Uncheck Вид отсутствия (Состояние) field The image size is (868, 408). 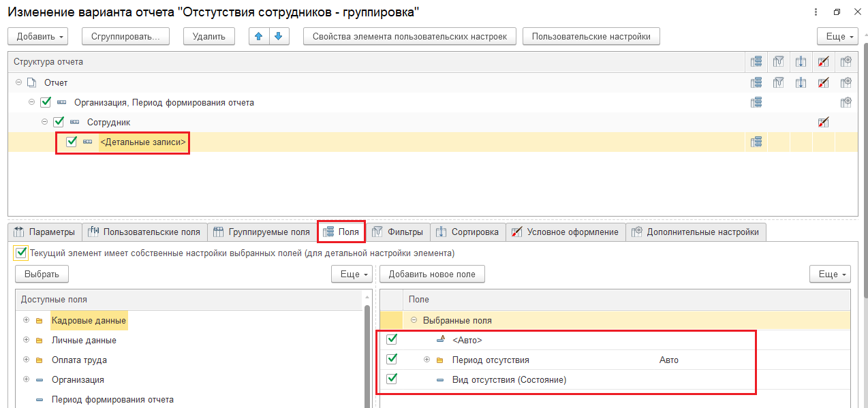tap(392, 379)
